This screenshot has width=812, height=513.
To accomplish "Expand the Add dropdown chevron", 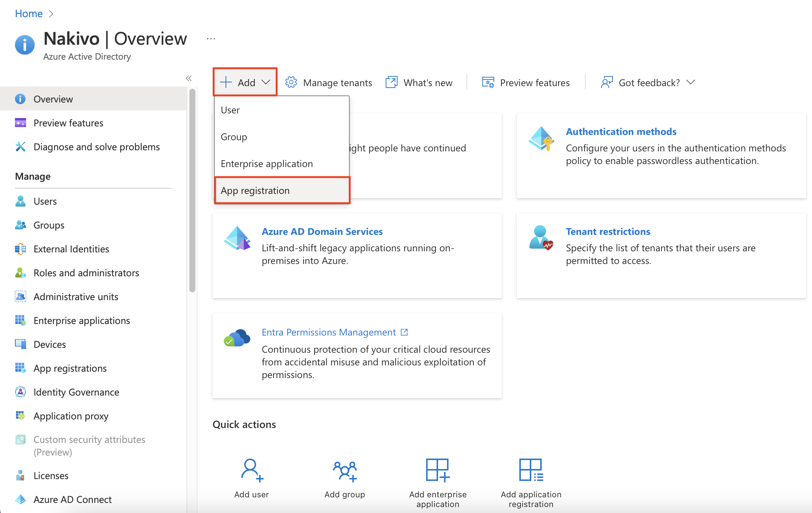I will click(266, 82).
